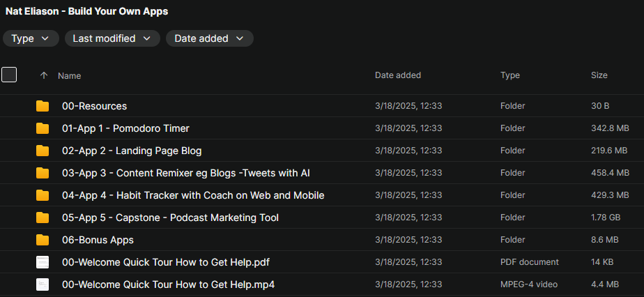The height and width of the screenshot is (297, 644).
Task: Open the Date added filter dropdown
Action: [x=209, y=38]
